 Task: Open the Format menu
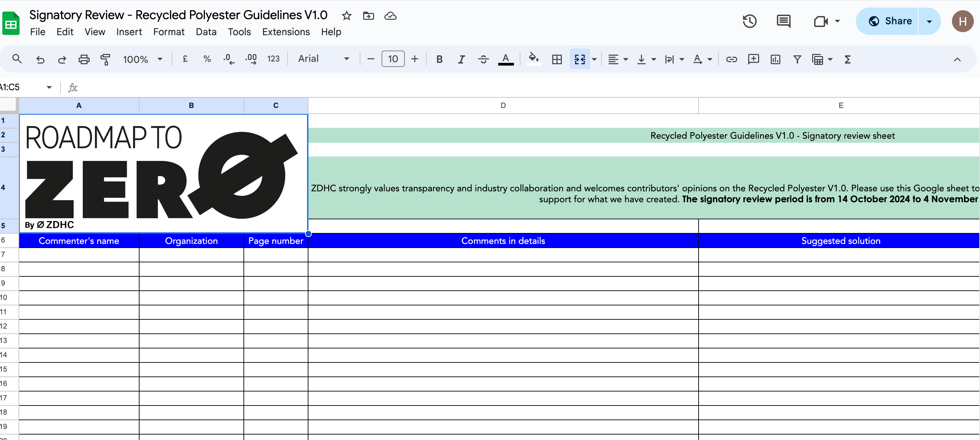tap(169, 32)
